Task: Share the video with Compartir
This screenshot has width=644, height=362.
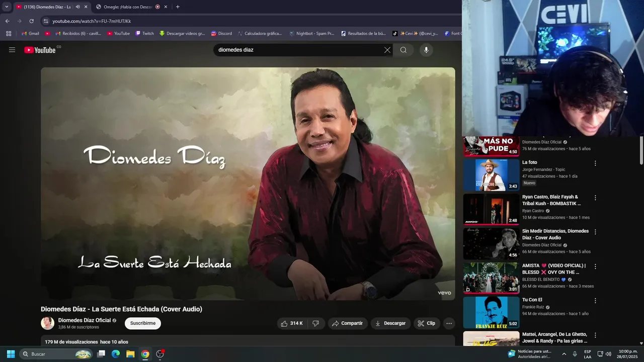Action: pyautogui.click(x=348, y=323)
